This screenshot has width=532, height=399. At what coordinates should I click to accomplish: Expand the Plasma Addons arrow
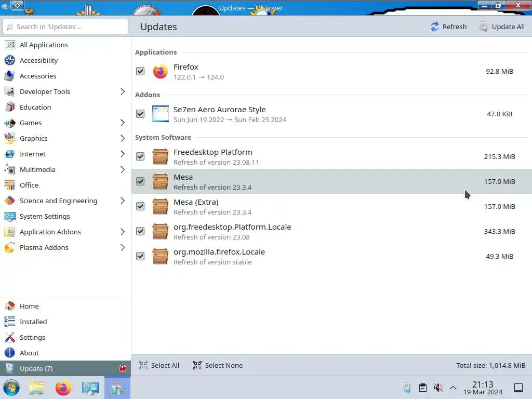tap(123, 248)
